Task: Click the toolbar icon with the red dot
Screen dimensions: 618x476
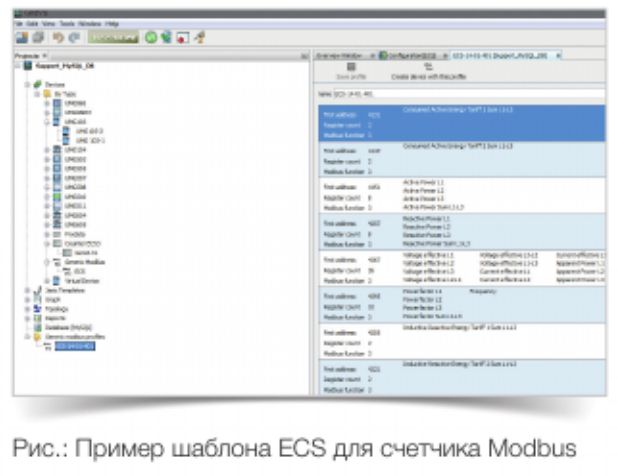Action: (x=182, y=37)
